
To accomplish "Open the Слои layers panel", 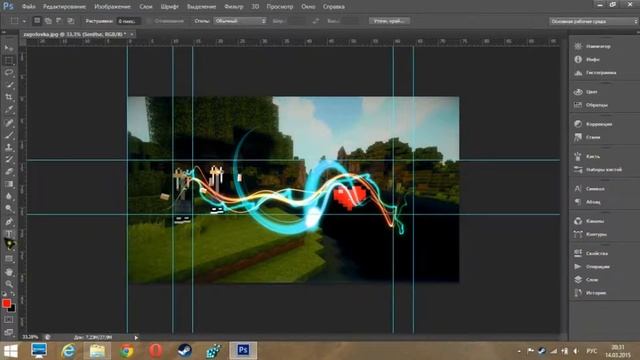I will click(x=586, y=280).
